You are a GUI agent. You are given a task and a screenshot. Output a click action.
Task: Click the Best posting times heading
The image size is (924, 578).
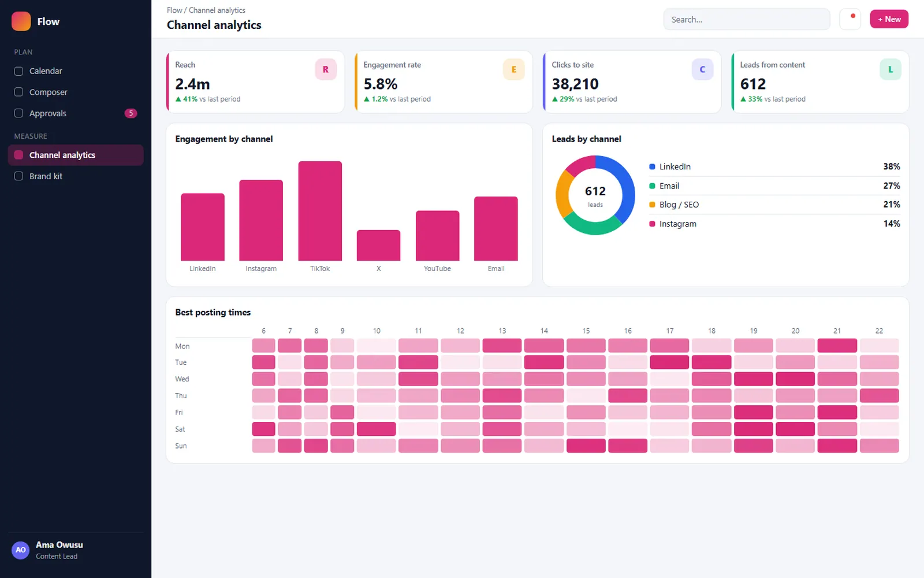(x=213, y=312)
